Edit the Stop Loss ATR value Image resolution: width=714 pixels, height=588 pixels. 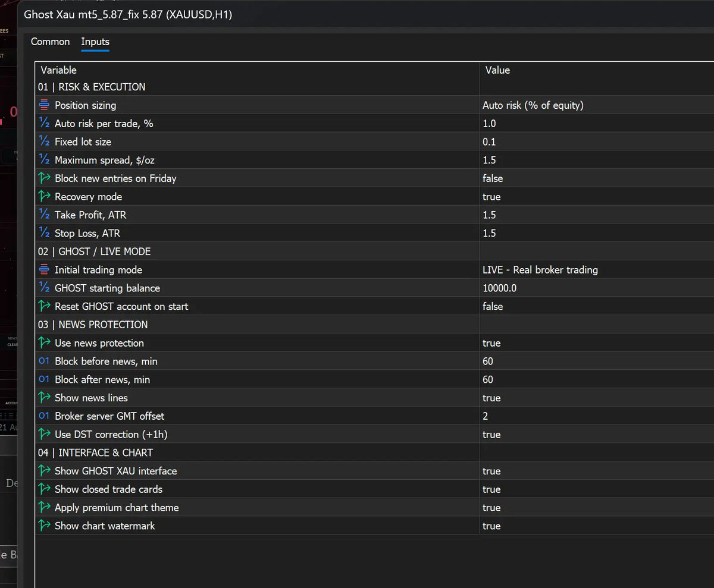point(597,233)
